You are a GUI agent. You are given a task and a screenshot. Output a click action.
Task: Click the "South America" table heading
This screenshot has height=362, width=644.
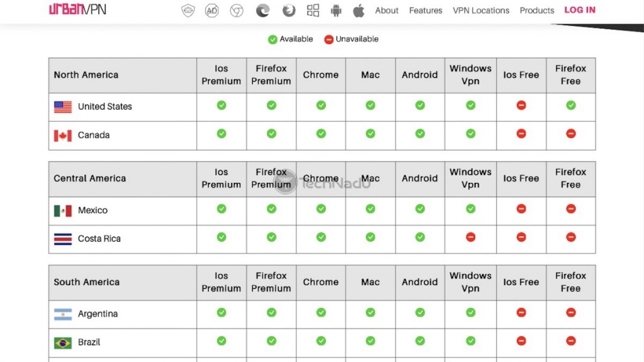click(x=87, y=282)
